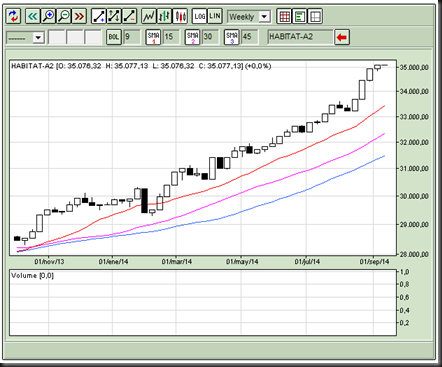This screenshot has height=367, width=442.
Task: Select the move trend line tool
Action: click(x=114, y=16)
